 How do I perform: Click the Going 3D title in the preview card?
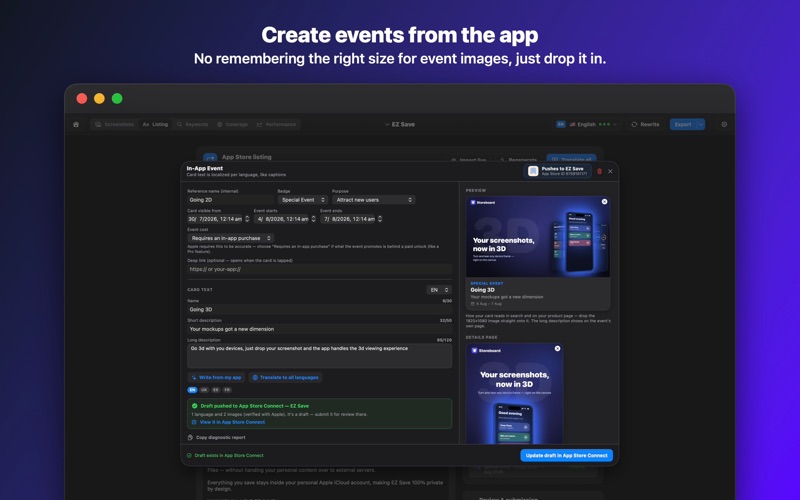point(483,290)
